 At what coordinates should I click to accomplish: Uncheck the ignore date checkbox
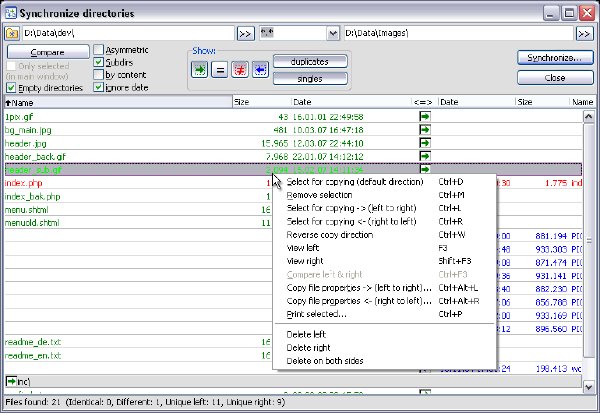pos(99,87)
